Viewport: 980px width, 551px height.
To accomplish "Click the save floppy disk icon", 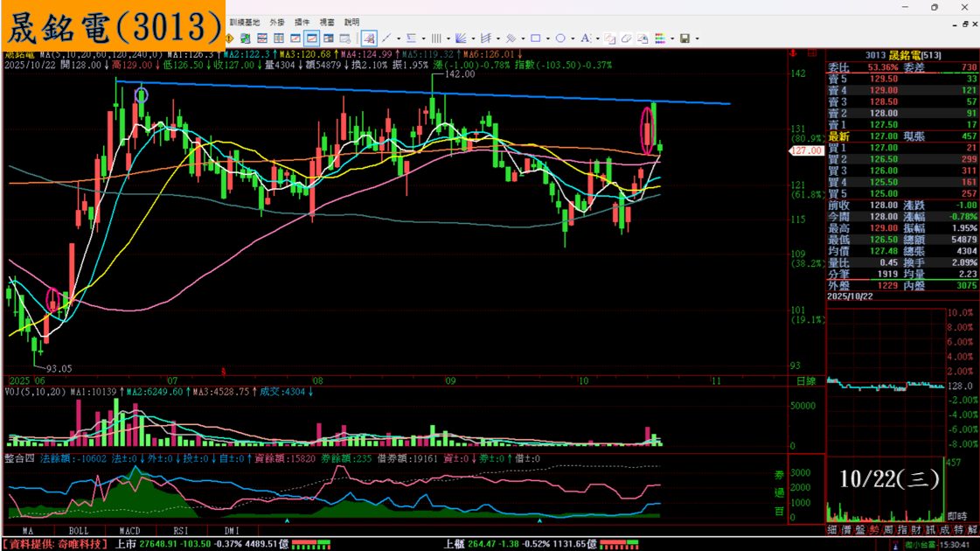I will 685,38.
